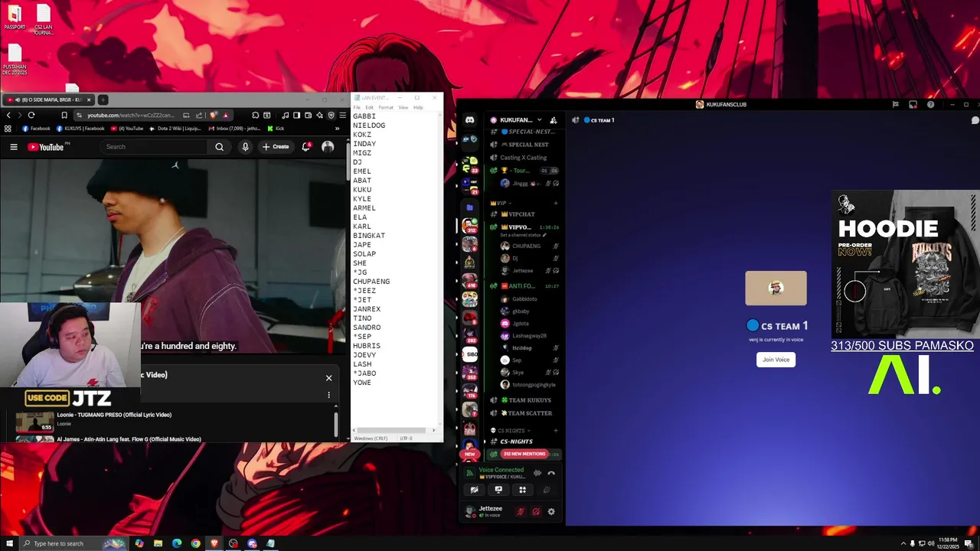Open Notepad File menu

(x=357, y=107)
